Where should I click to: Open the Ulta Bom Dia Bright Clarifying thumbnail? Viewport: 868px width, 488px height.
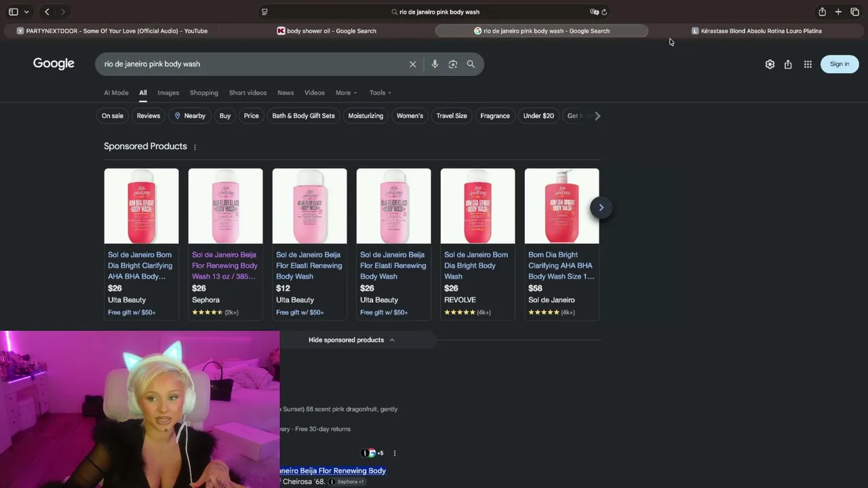pyautogui.click(x=141, y=206)
